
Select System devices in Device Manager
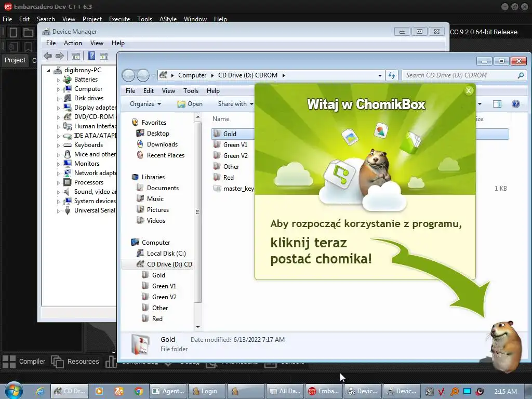point(90,201)
